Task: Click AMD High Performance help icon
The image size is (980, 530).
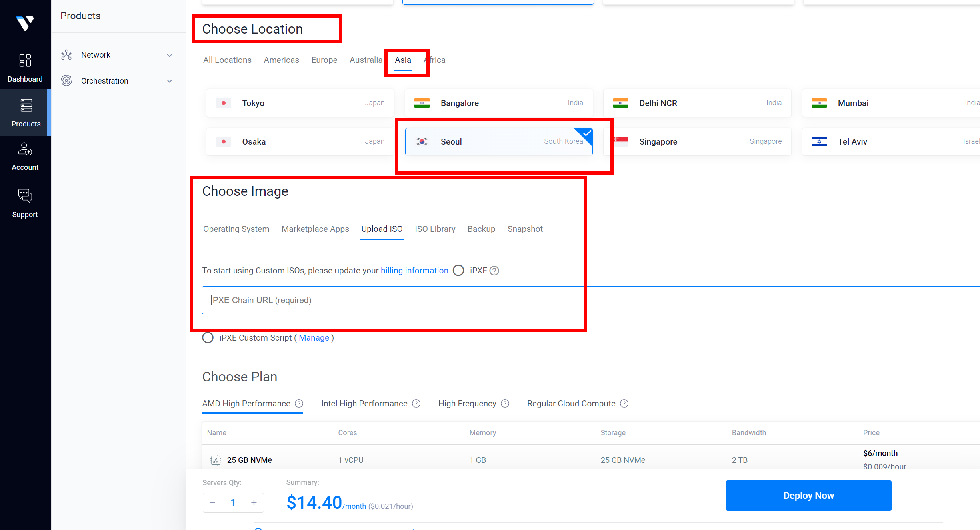Action: pos(299,404)
